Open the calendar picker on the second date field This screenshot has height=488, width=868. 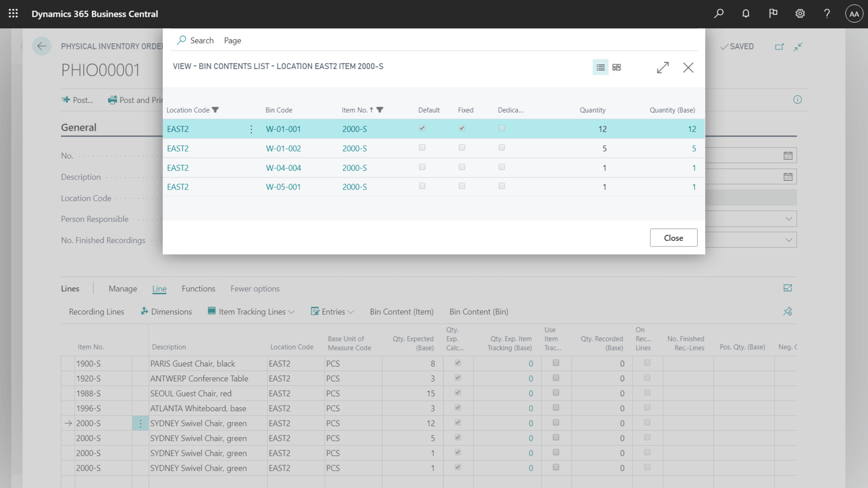point(788,177)
